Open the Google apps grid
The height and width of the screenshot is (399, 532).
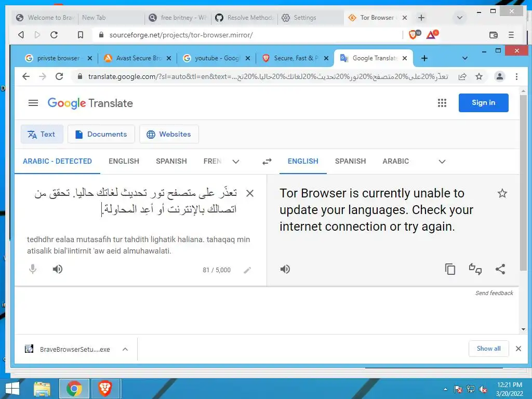point(442,103)
